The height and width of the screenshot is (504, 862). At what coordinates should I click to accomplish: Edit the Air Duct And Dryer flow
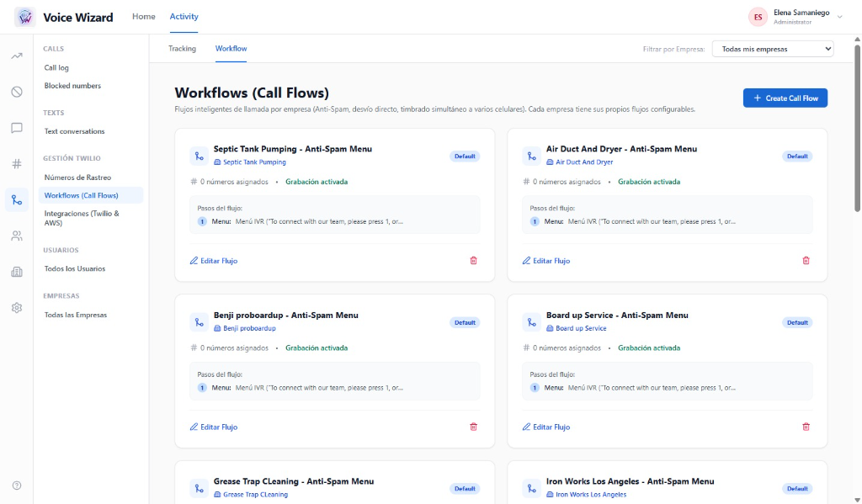pos(546,261)
